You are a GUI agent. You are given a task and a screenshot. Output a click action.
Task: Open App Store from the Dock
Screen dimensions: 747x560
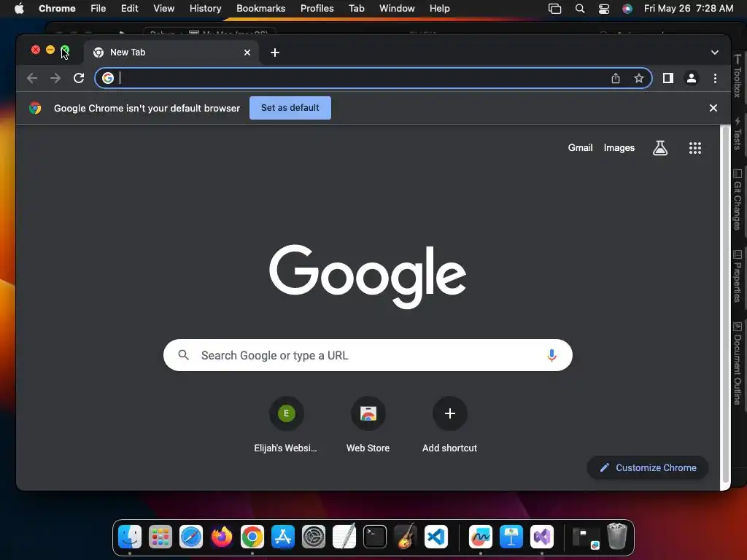283,537
